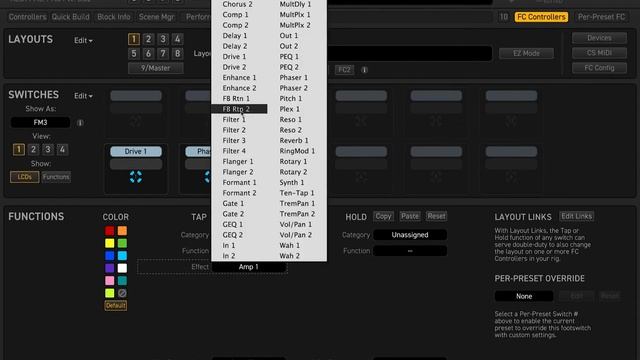
Task: Pick the red color swatch
Action: [x=109, y=231]
